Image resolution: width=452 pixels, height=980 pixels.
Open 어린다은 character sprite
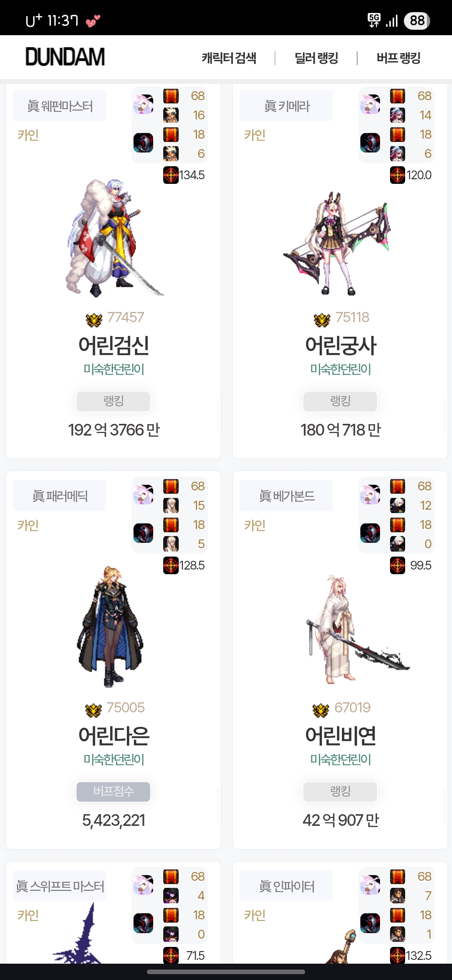click(x=110, y=627)
